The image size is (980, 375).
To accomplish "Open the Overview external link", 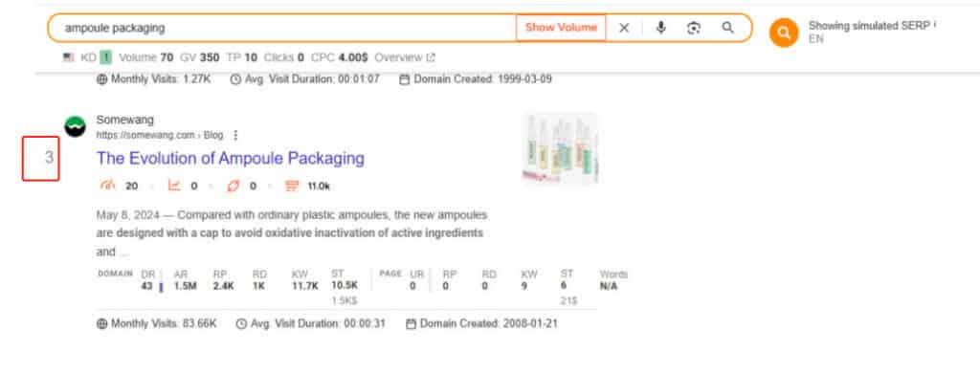I will tap(405, 57).
